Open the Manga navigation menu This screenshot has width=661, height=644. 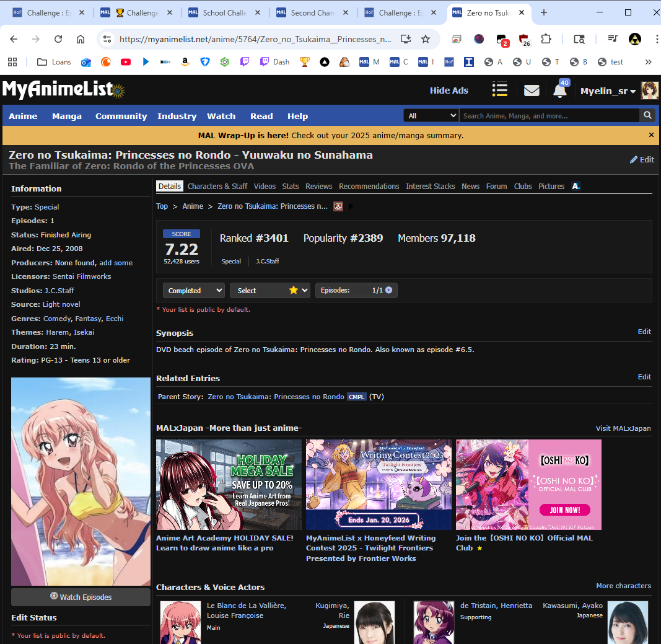coord(67,116)
